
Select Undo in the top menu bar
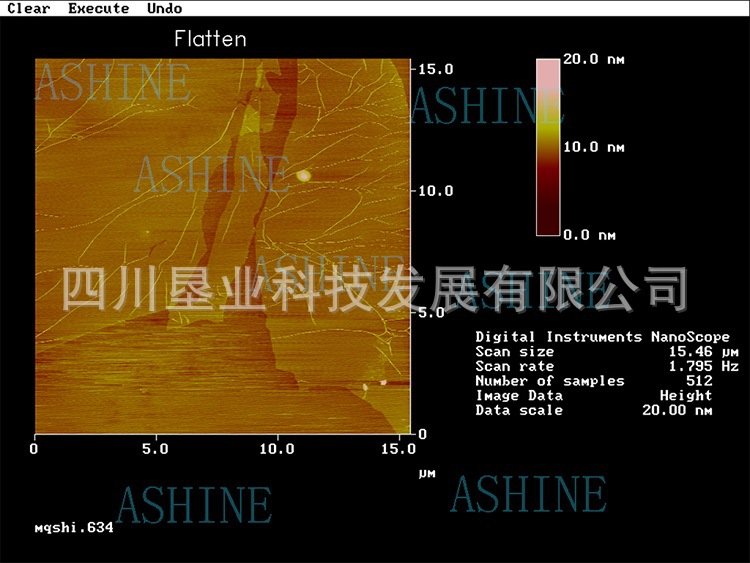coord(164,8)
